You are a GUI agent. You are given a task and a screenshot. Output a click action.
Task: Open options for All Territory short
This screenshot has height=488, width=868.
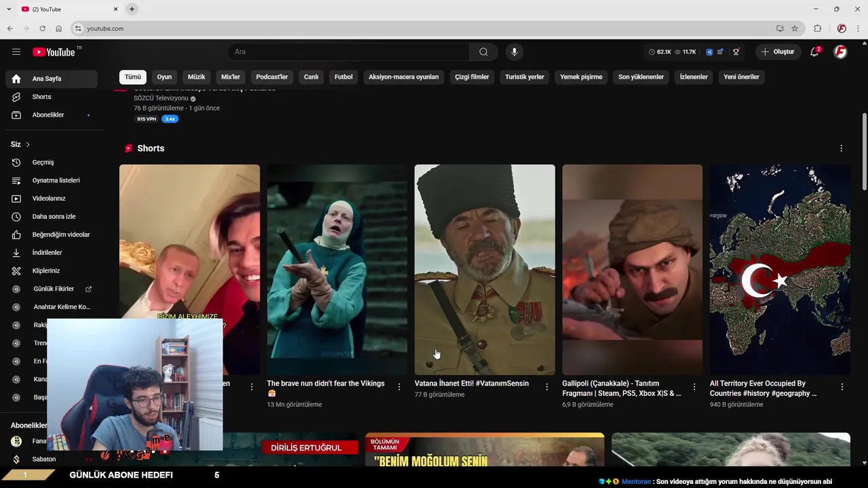tap(842, 387)
